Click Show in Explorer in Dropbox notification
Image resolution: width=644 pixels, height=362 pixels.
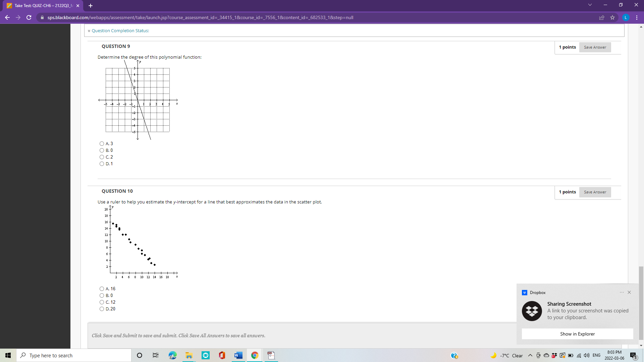[577, 334]
